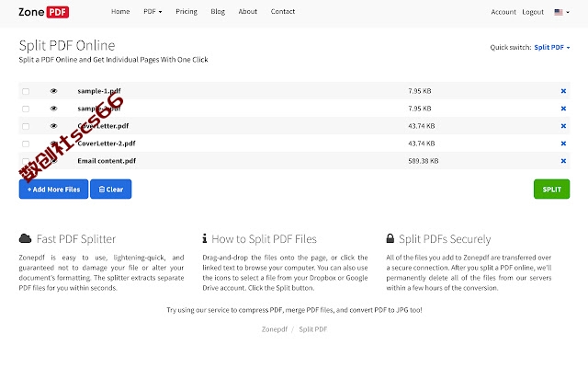
Task: Remove CoverLetter.pdf using its blue X
Action: pos(563,126)
